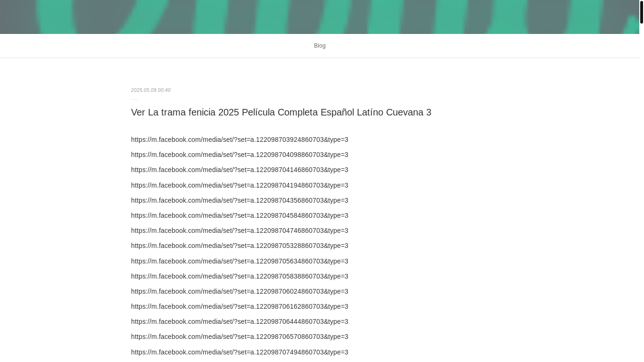Open the Facebook link ending 122098704584860703

(x=239, y=215)
